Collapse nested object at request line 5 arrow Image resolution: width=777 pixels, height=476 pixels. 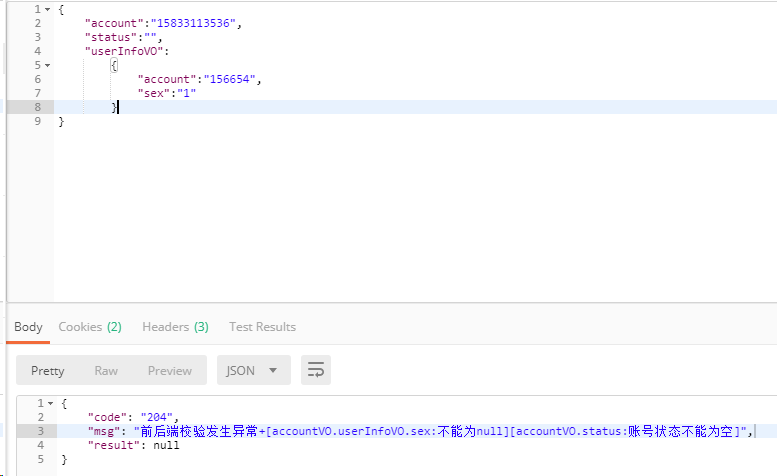[x=48, y=65]
